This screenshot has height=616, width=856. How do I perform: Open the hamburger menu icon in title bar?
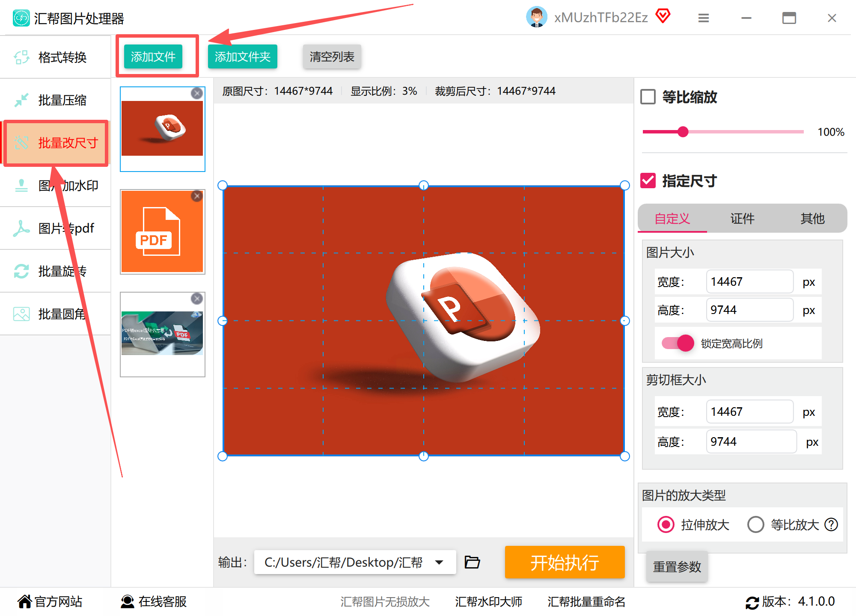point(703,18)
